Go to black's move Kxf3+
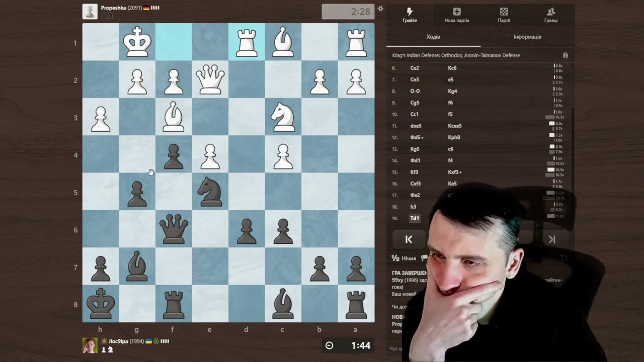The width and height of the screenshot is (644, 362). tap(455, 172)
